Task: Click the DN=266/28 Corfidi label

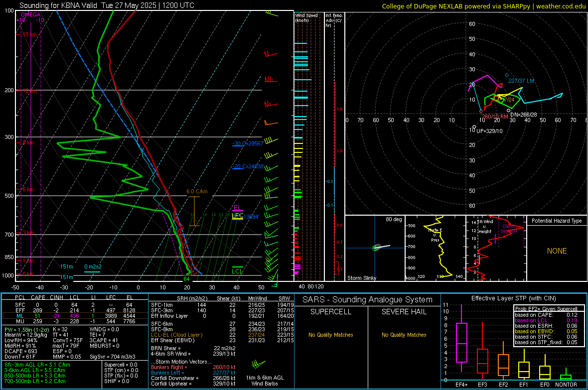Action: coord(524,115)
